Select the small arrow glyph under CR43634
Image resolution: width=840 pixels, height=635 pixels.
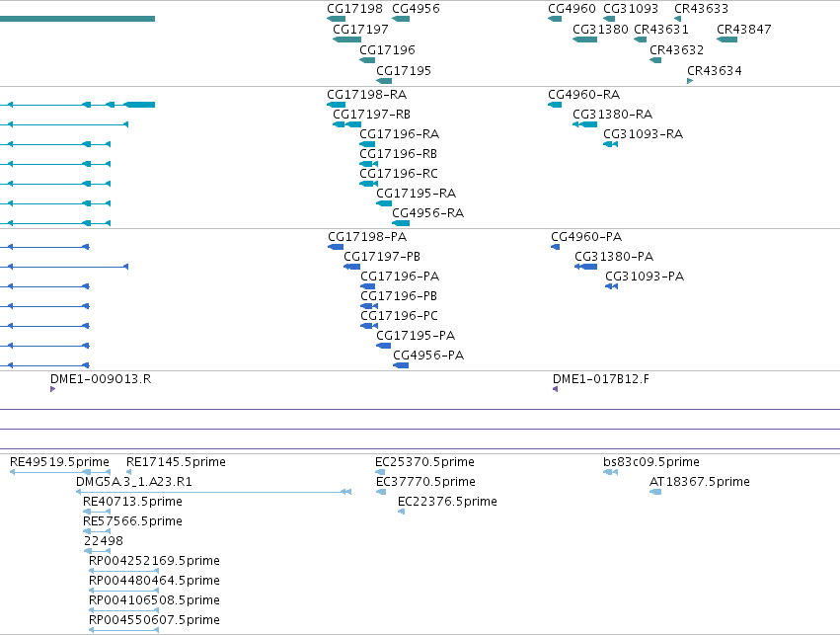point(690,81)
